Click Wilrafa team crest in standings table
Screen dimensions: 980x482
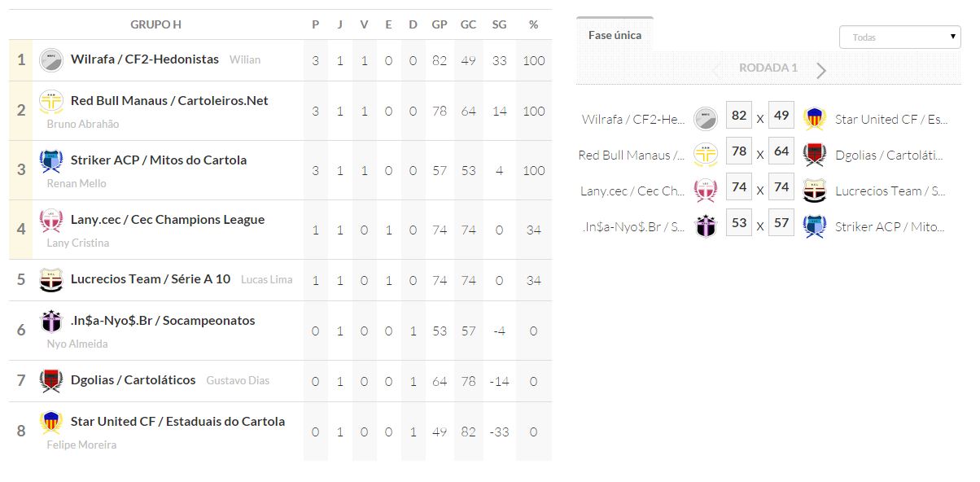coord(51,59)
